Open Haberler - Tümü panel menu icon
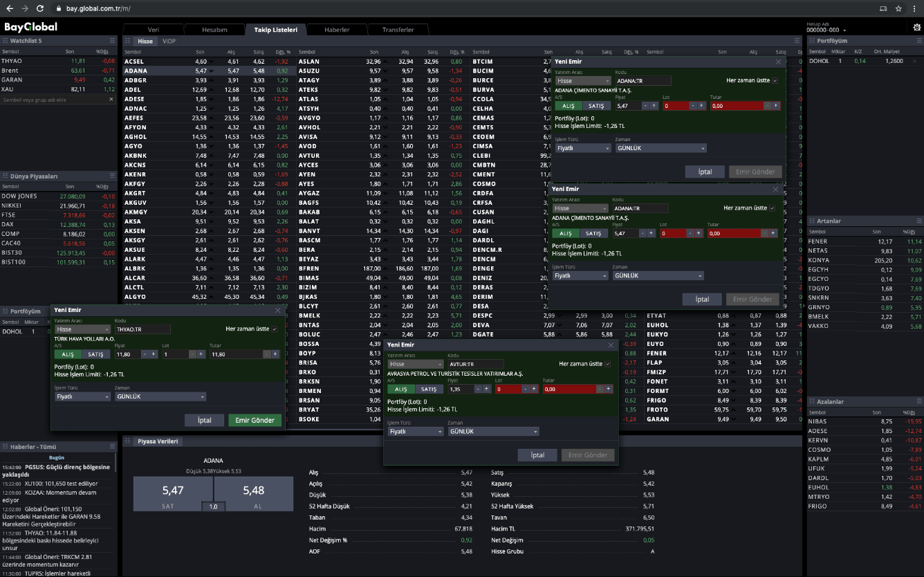924x577 pixels. coord(112,446)
